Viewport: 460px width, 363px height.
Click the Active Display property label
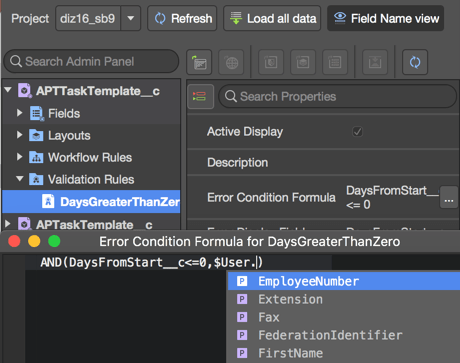point(245,132)
